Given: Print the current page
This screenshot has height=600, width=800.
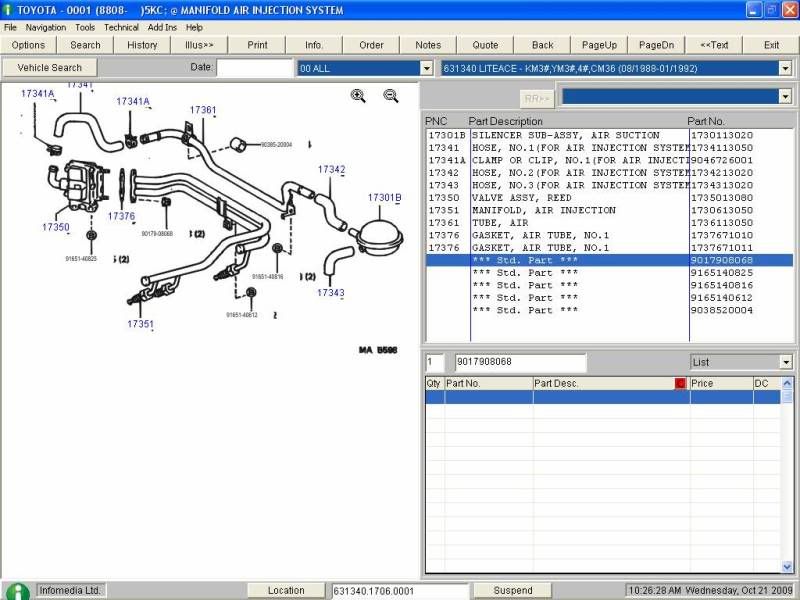Looking at the screenshot, I should tap(257, 45).
